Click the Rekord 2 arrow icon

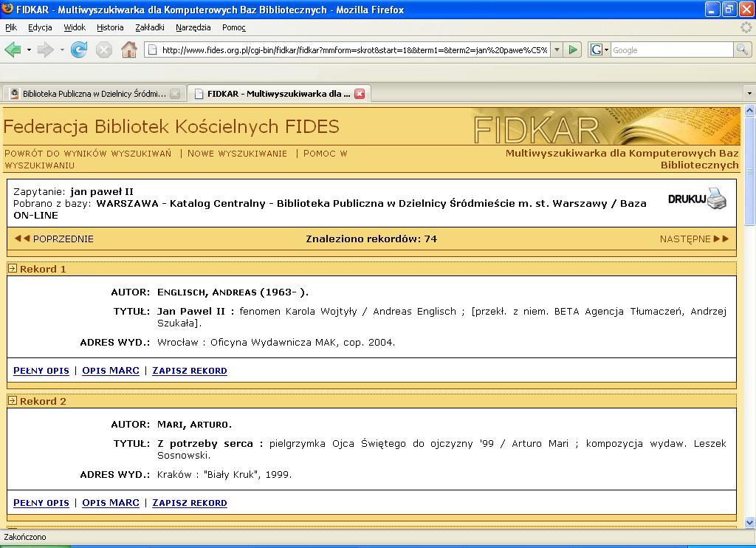[x=13, y=400]
